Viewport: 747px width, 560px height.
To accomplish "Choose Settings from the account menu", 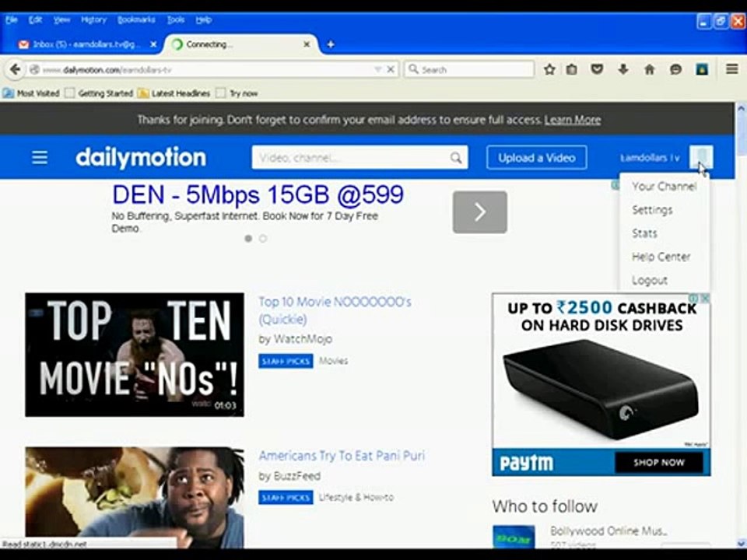I will [652, 210].
